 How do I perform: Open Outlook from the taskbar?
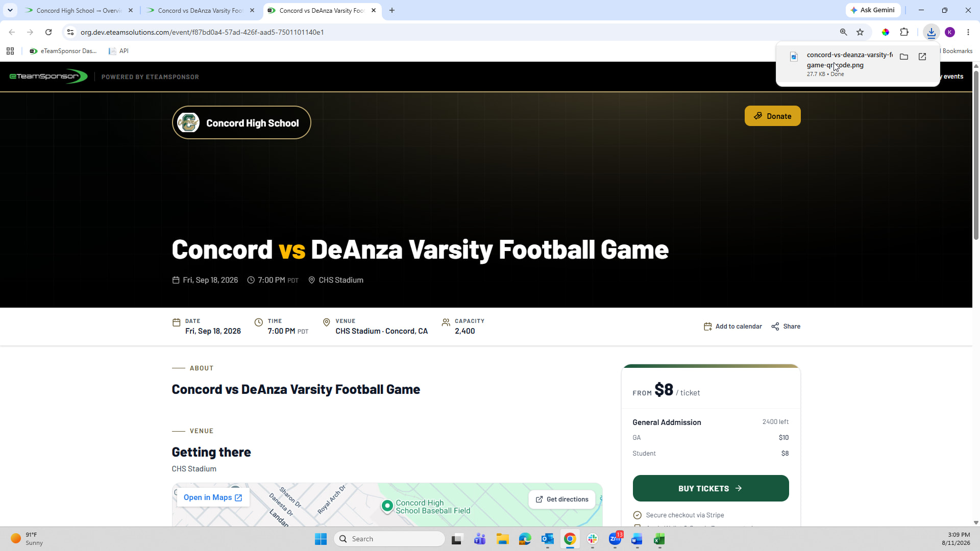[548, 539]
